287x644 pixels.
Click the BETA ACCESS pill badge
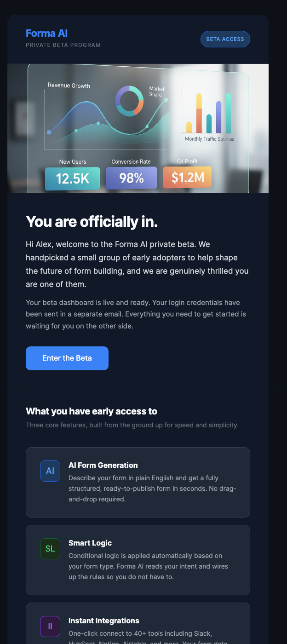tap(225, 39)
